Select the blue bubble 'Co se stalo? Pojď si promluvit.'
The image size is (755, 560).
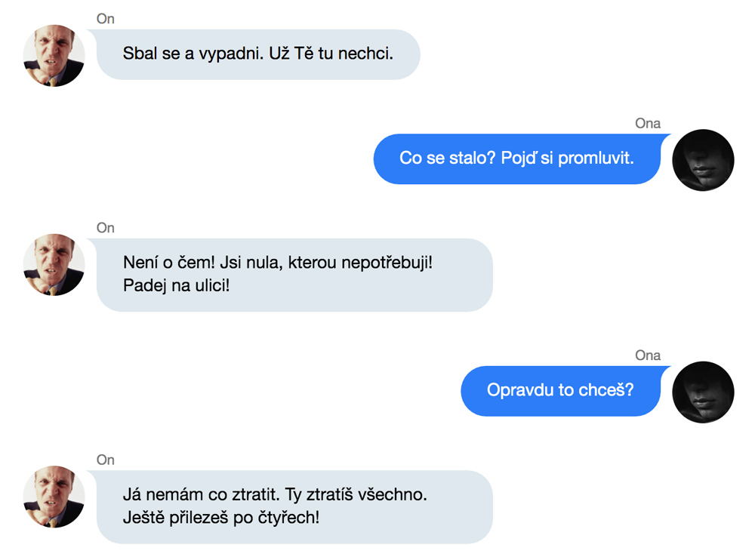coord(516,159)
